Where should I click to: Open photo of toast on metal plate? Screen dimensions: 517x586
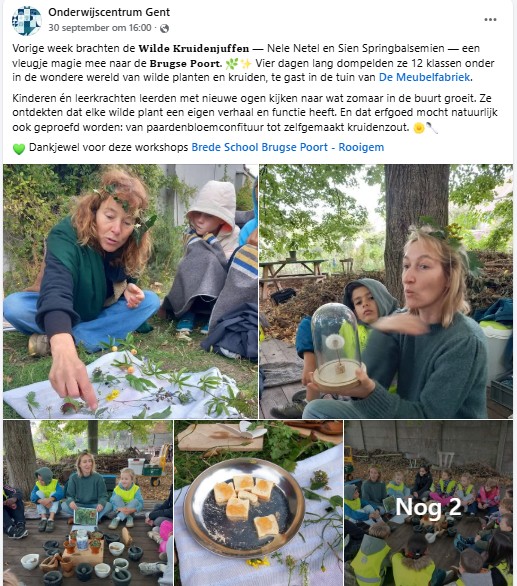click(x=258, y=503)
